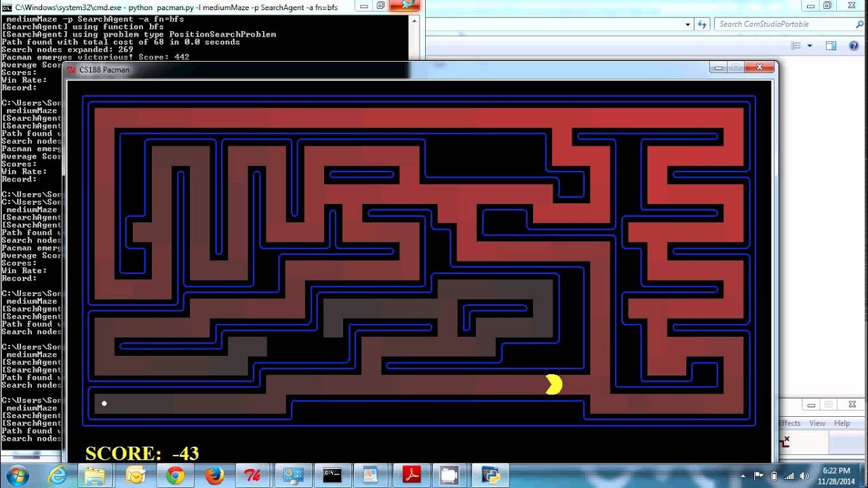This screenshot has height=488, width=868.
Task: Click the Help icon in the Explorer window
Action: pos(854,45)
